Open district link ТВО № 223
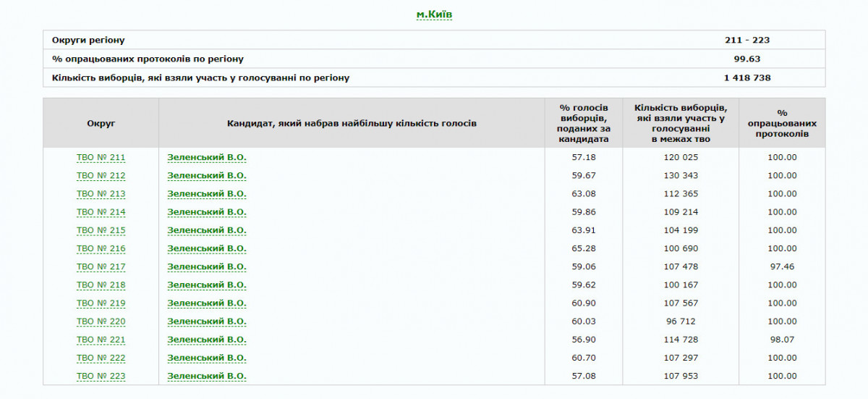The image size is (868, 399). [x=101, y=376]
